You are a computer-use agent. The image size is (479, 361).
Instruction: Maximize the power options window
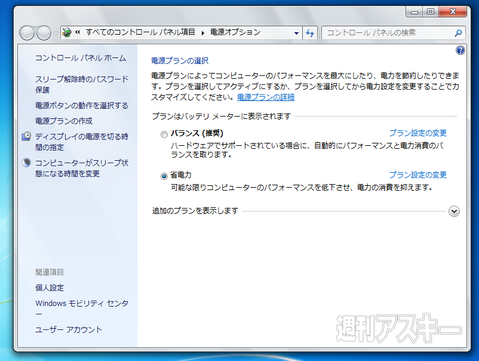(431, 12)
